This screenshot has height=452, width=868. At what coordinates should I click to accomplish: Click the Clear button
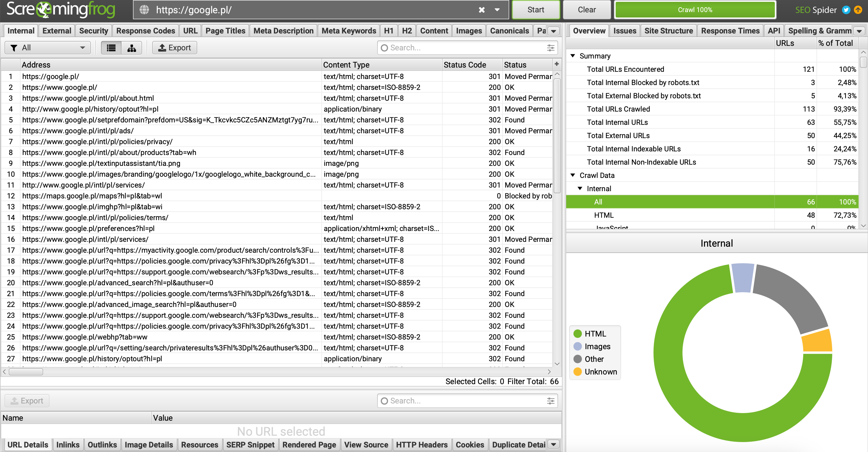tap(586, 10)
